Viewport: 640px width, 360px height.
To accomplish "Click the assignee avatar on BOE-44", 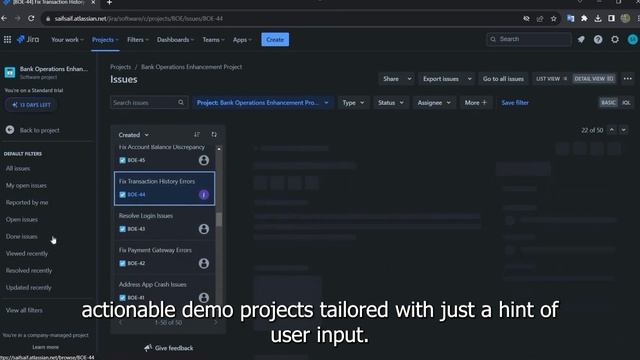I will coord(204,195).
